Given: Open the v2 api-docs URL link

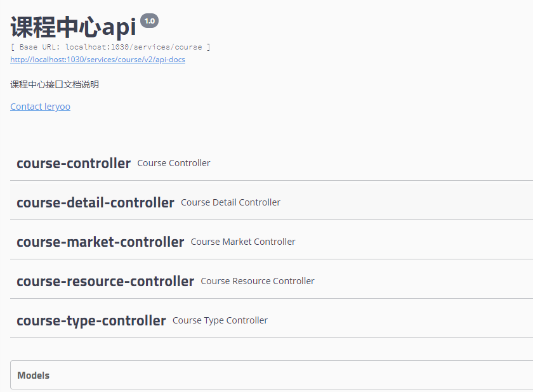Looking at the screenshot, I should pyautogui.click(x=98, y=60).
